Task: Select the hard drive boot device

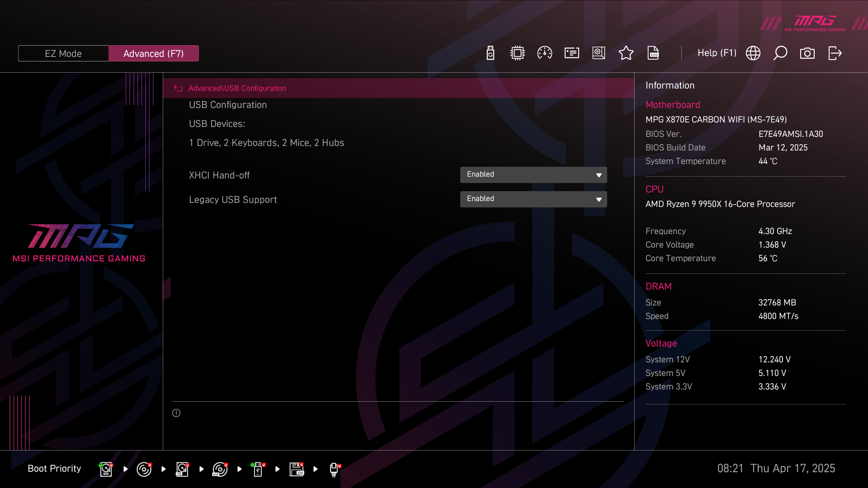Action: pos(106,469)
